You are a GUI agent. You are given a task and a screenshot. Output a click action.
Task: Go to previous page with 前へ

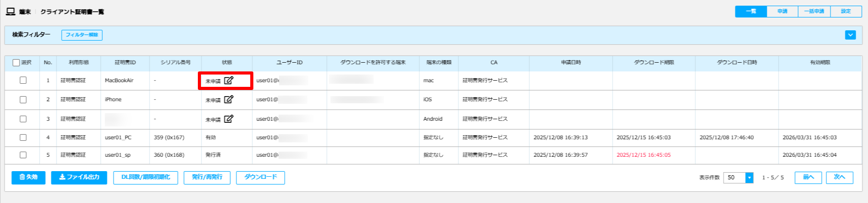click(808, 177)
